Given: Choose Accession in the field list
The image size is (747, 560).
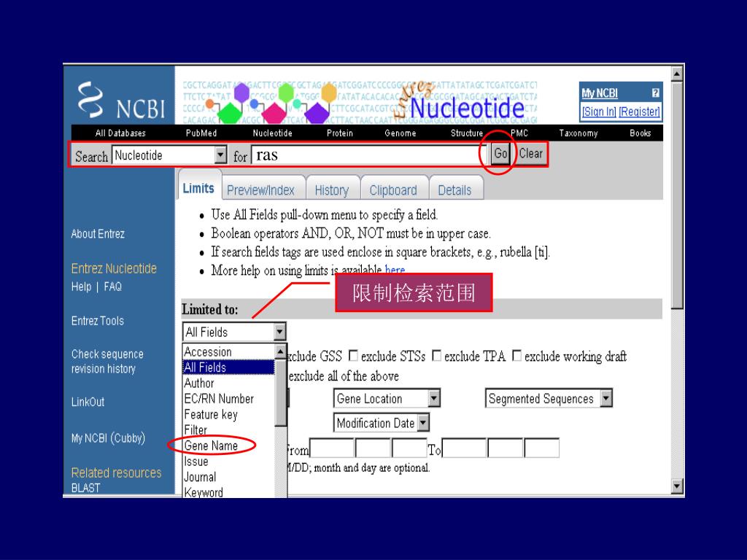Looking at the screenshot, I should (x=228, y=351).
